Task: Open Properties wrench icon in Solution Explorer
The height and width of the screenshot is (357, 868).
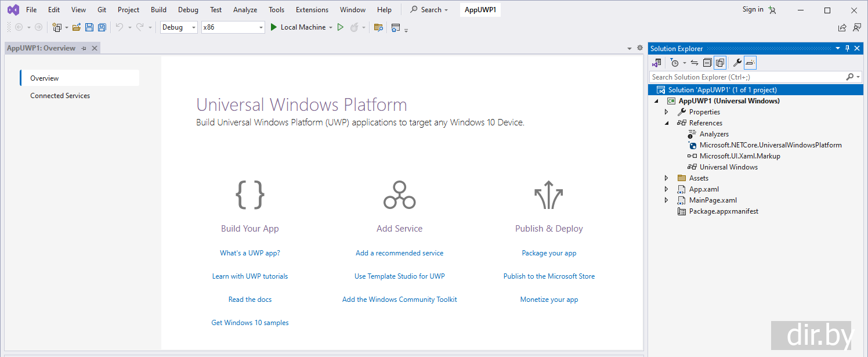Action: tap(737, 63)
